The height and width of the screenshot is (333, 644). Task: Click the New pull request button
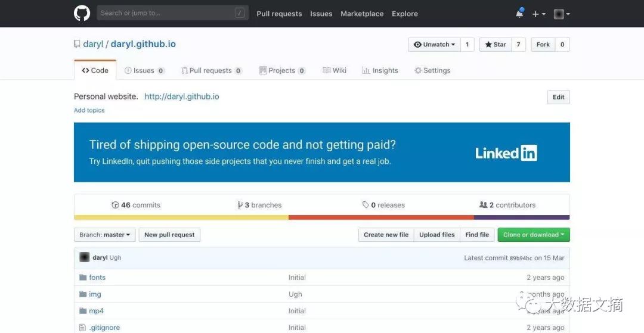(x=169, y=235)
